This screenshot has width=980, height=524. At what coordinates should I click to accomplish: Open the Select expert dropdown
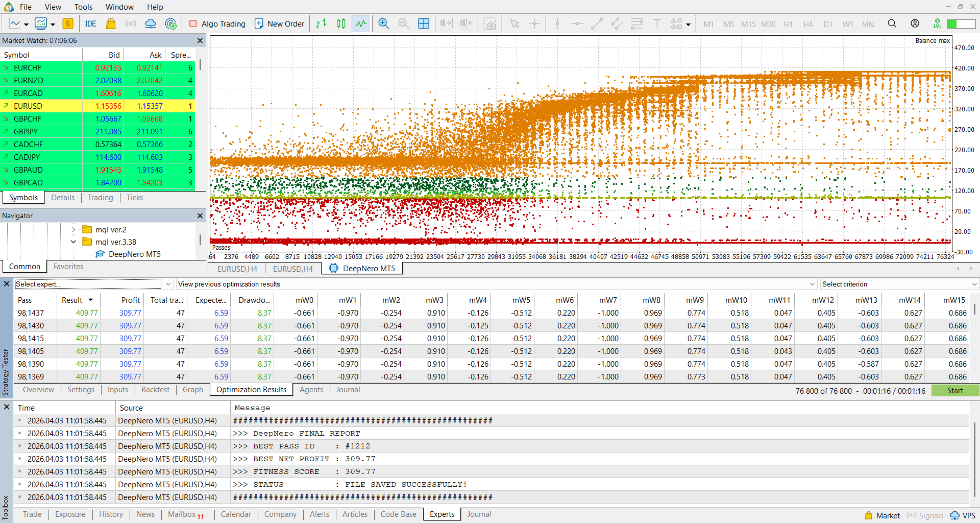(x=168, y=284)
